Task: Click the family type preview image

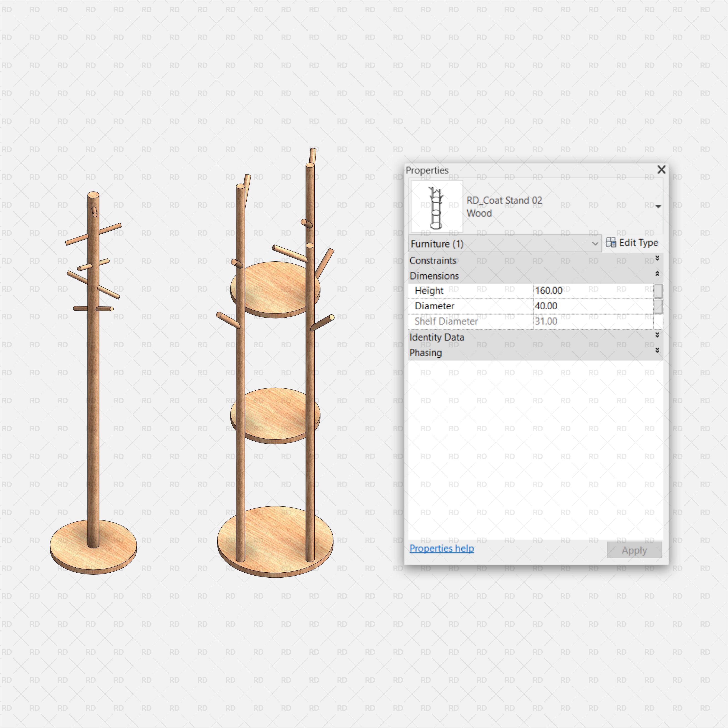Action: 437,206
